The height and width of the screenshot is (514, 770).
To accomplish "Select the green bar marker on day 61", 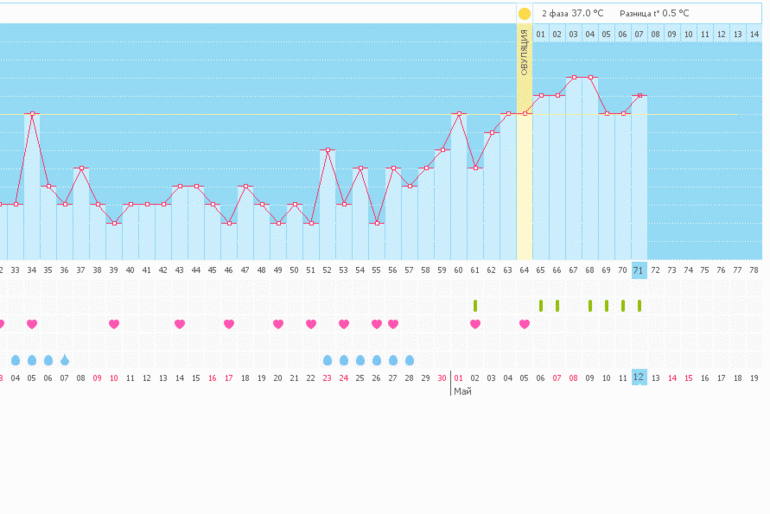I will point(475,305).
